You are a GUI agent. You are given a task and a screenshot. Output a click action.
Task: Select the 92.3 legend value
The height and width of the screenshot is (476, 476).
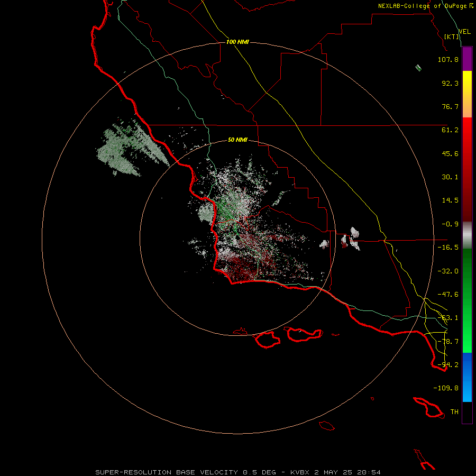[450, 83]
